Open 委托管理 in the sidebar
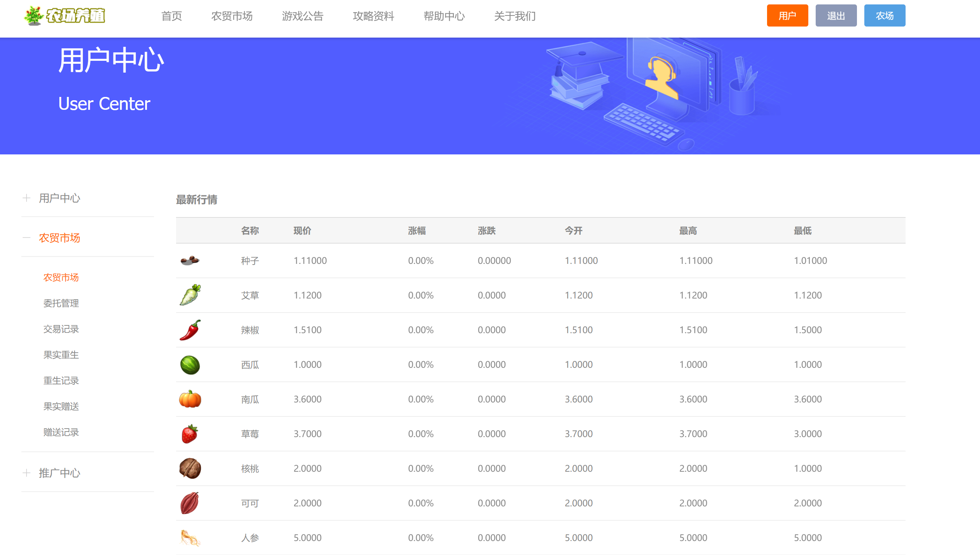This screenshot has width=980, height=555. [x=61, y=303]
